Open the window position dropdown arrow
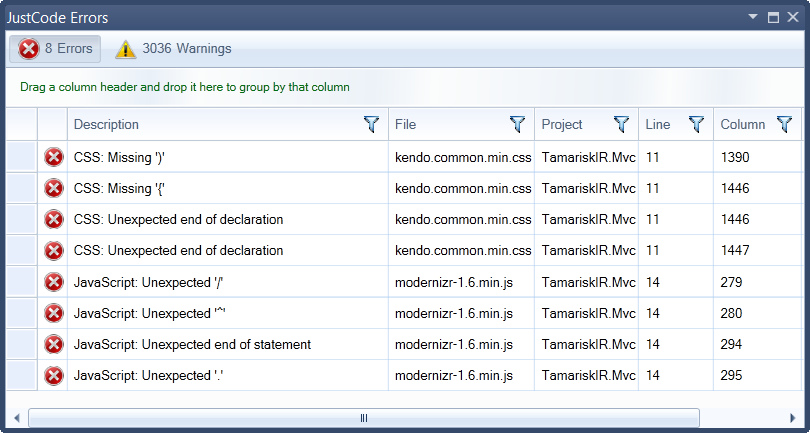Viewport: 810px width, 433px height. (x=754, y=17)
